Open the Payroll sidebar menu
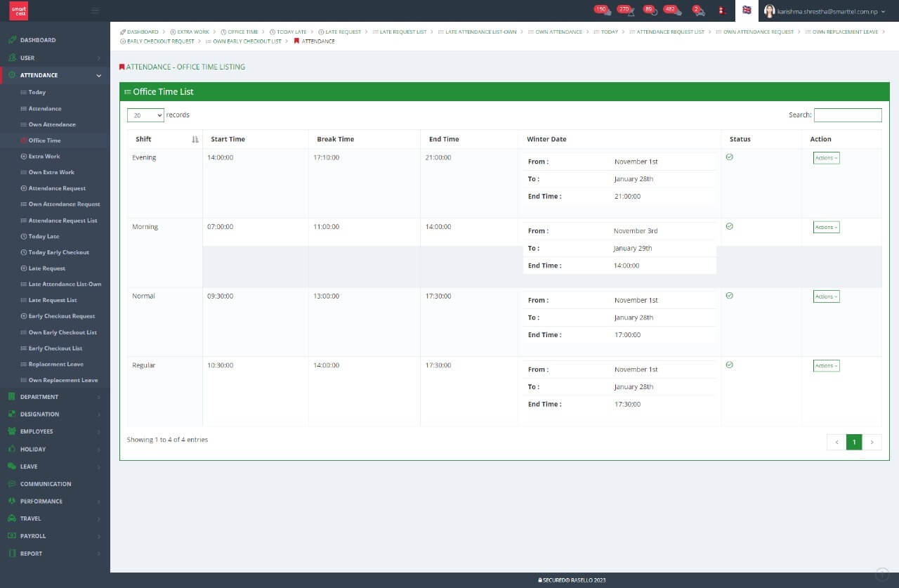The height and width of the screenshot is (588, 899). coord(33,536)
